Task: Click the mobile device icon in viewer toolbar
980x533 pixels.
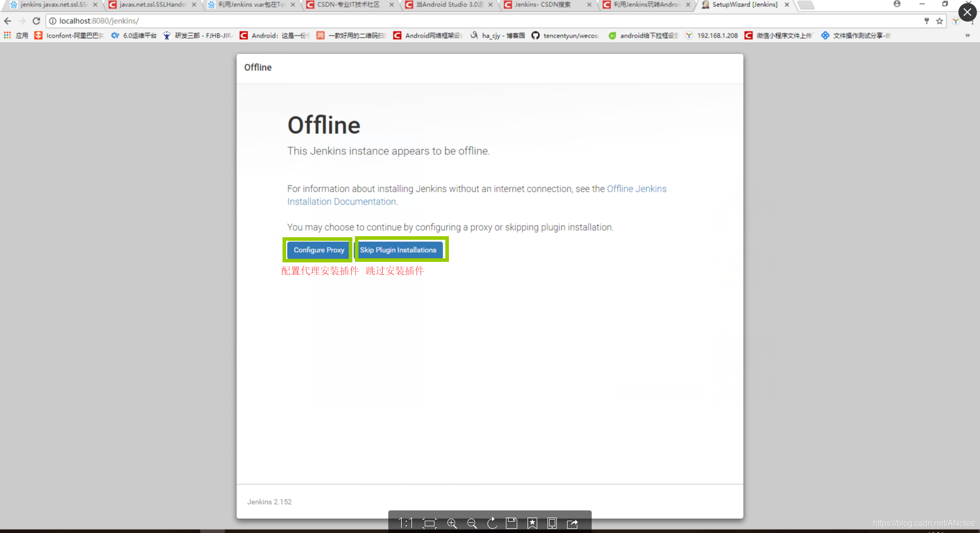Action: click(552, 523)
